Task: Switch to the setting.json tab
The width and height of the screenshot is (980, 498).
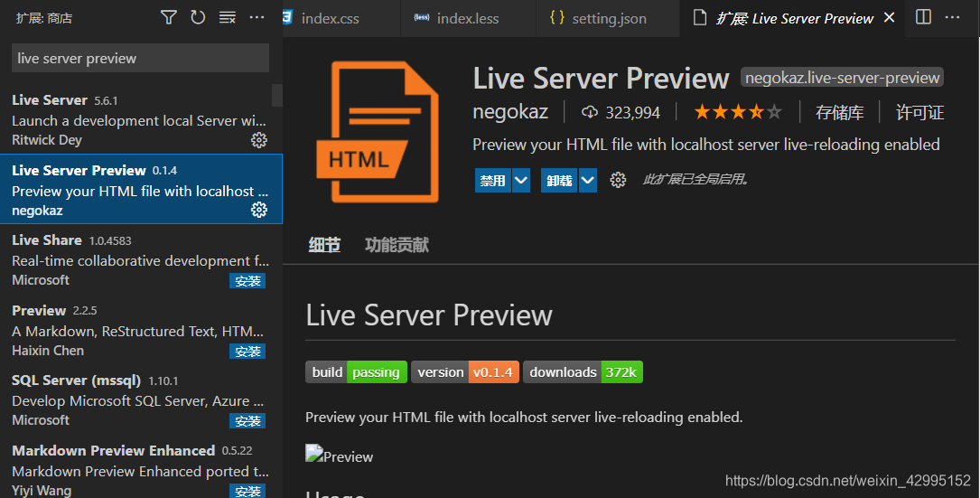Action: (608, 18)
